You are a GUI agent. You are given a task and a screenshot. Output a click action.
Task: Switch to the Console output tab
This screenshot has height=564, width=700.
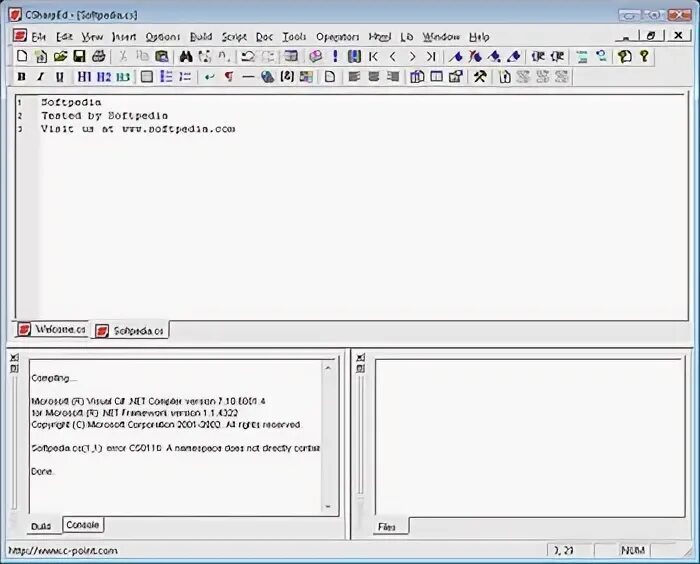tap(83, 525)
